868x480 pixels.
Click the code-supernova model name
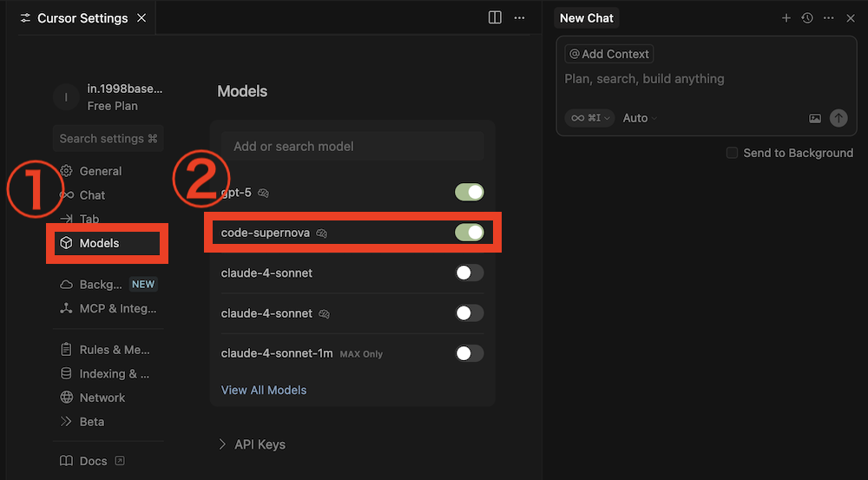[265, 233]
